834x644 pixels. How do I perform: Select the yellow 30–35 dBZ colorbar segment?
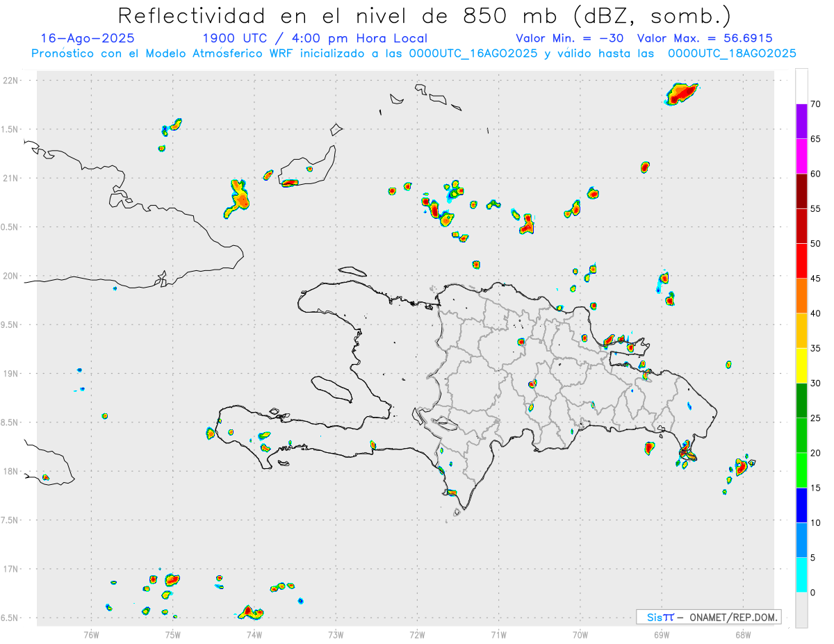pyautogui.click(x=801, y=365)
